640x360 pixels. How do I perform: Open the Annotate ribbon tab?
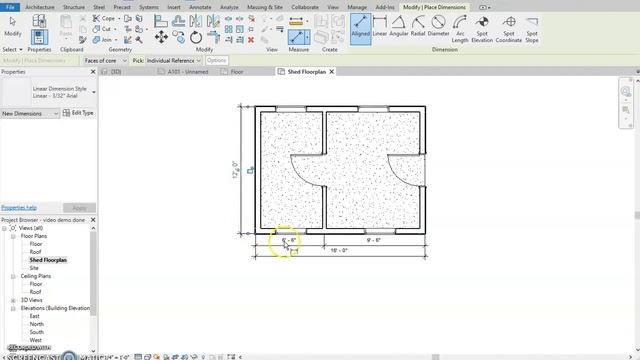200,7
